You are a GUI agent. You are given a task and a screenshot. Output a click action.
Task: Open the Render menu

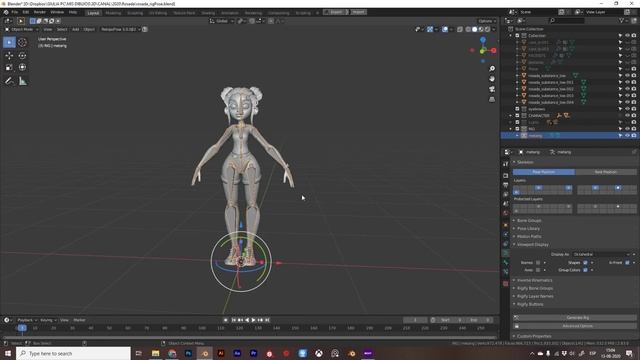point(40,12)
